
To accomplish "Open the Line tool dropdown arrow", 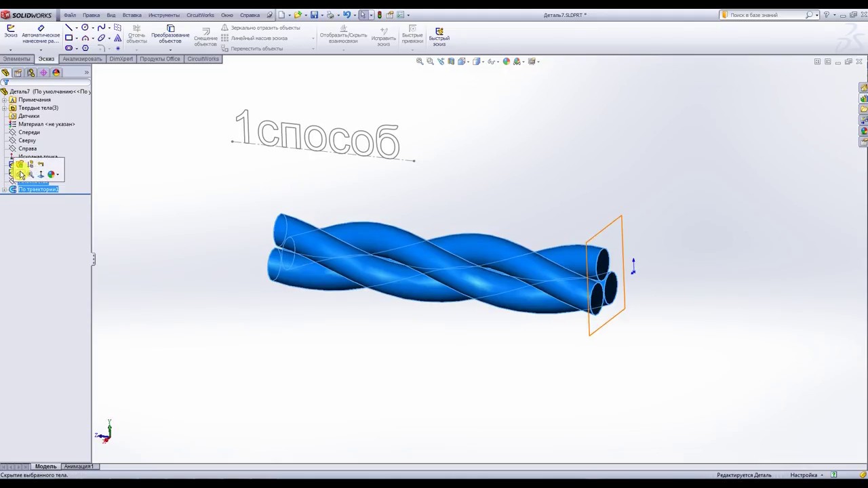I will (x=76, y=28).
